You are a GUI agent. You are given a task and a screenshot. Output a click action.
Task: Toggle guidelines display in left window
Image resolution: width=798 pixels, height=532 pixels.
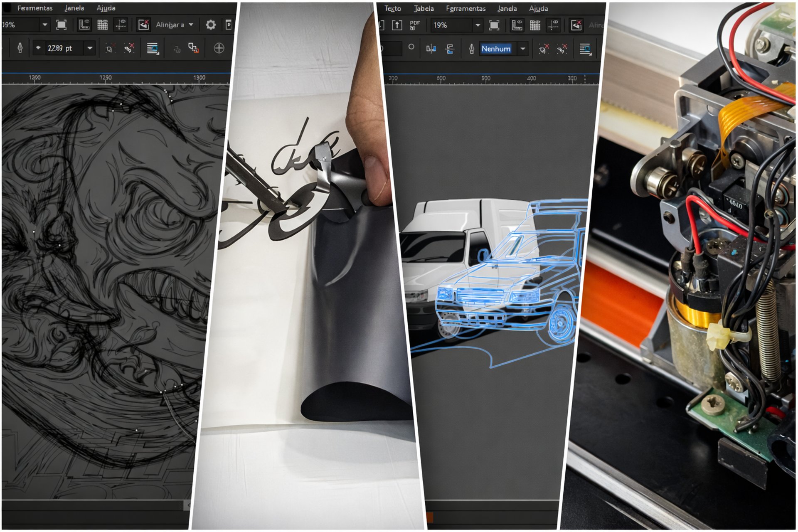point(121,25)
